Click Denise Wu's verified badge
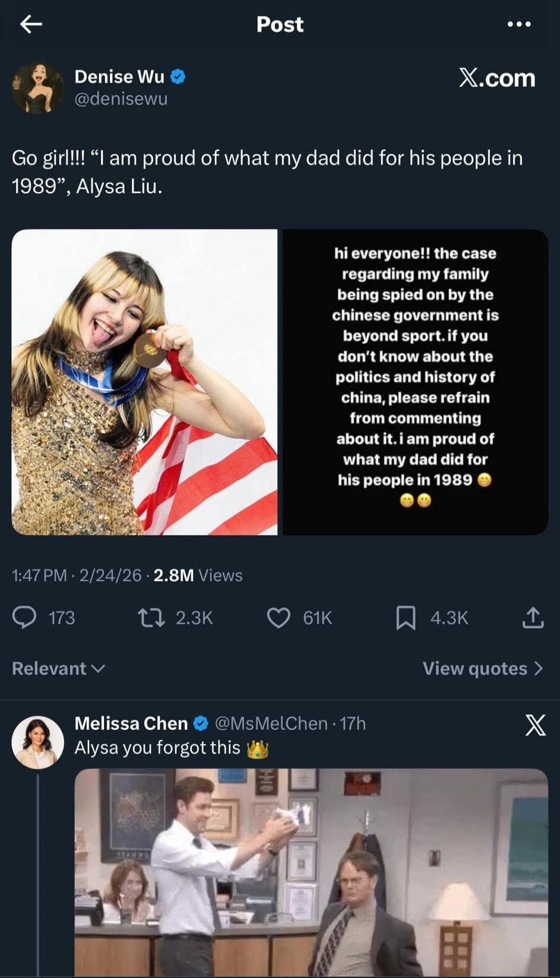The height and width of the screenshot is (978, 560). [178, 77]
